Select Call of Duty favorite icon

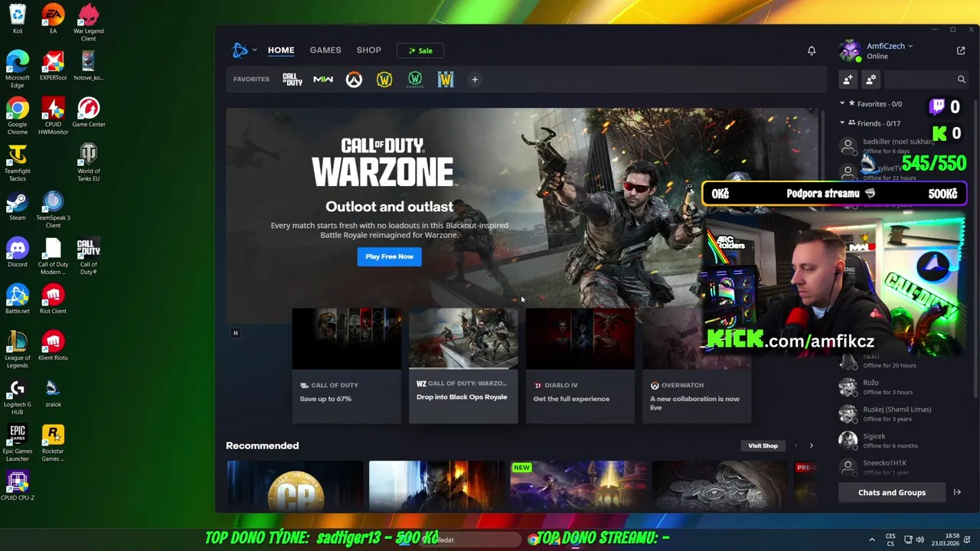pyautogui.click(x=292, y=80)
